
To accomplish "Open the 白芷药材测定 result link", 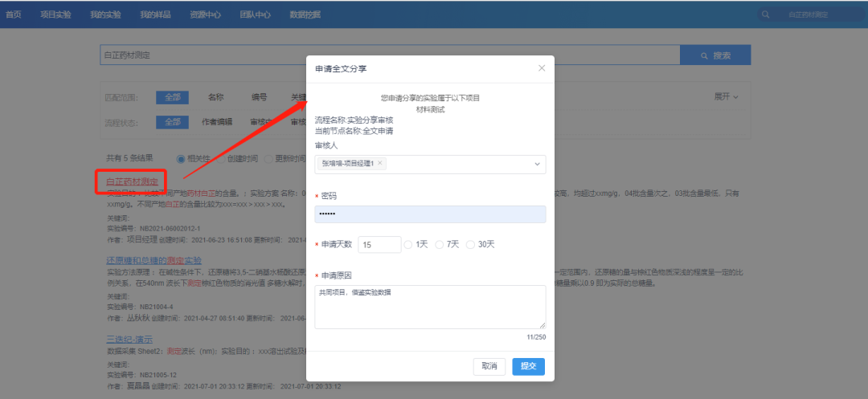I will [132, 182].
